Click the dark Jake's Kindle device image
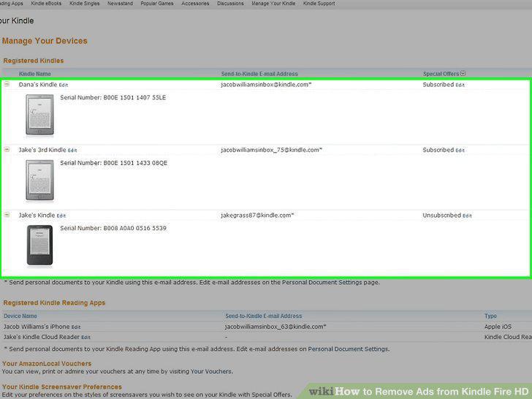Screen dimensions: 532x399 point(39,245)
